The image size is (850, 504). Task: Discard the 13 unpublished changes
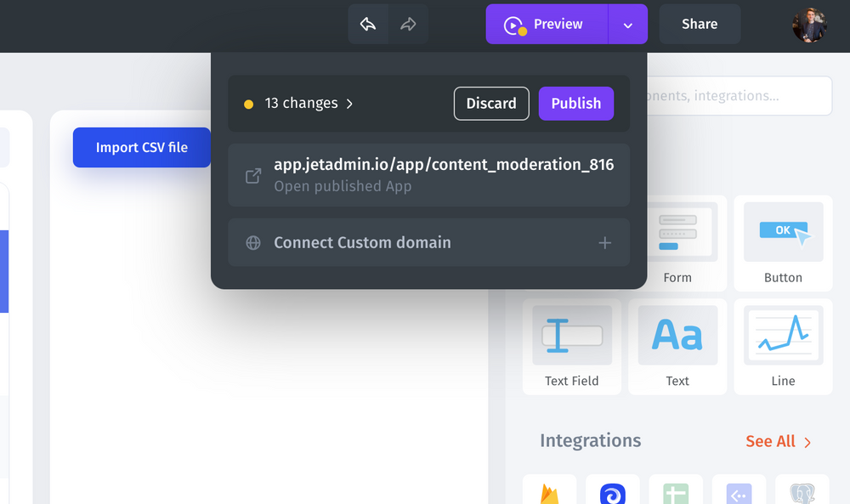491,103
